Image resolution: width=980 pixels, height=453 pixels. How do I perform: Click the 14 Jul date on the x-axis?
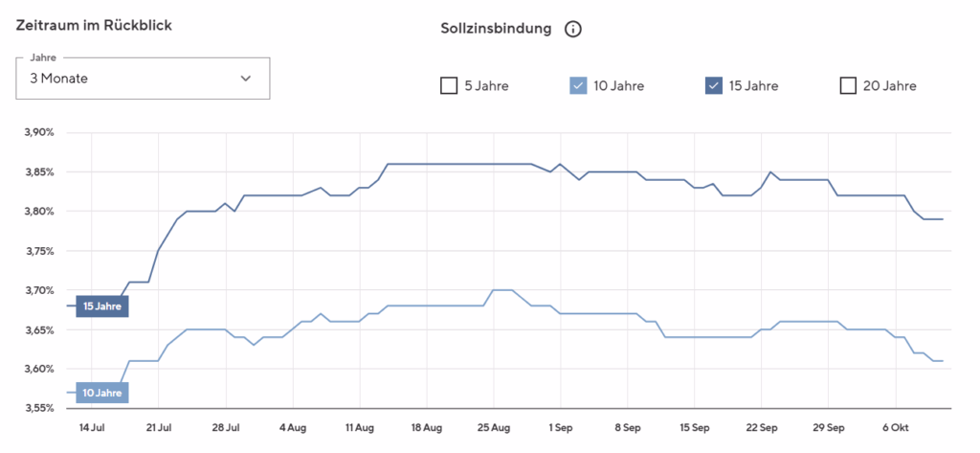pyautogui.click(x=92, y=426)
